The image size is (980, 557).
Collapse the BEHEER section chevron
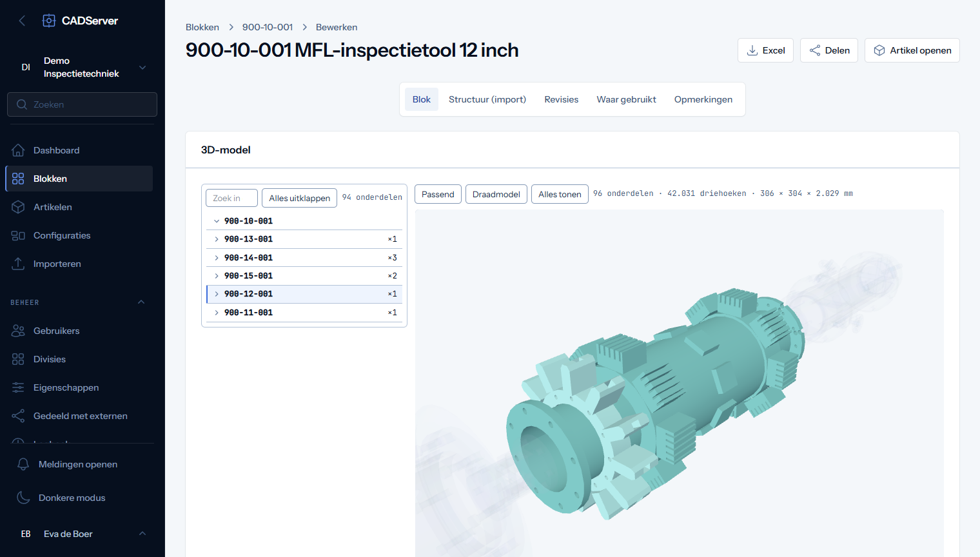[141, 302]
